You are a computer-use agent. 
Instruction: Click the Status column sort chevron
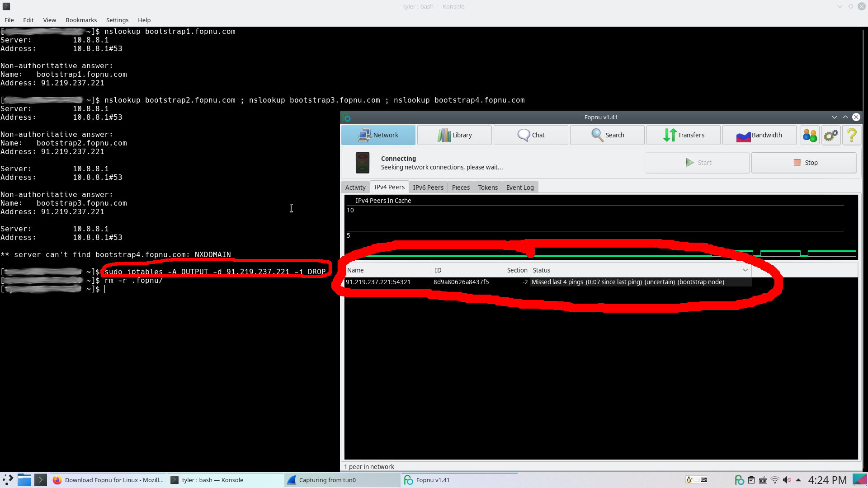(745, 270)
